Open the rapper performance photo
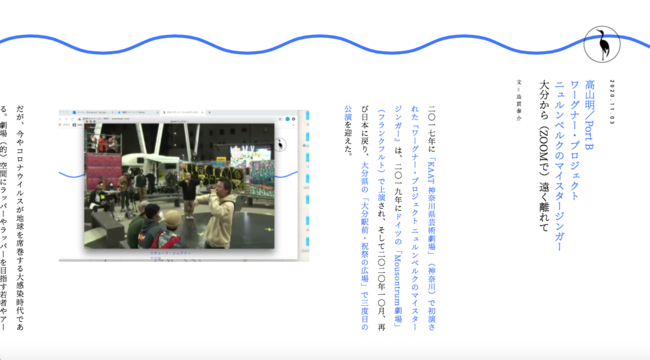 pyautogui.click(x=179, y=186)
